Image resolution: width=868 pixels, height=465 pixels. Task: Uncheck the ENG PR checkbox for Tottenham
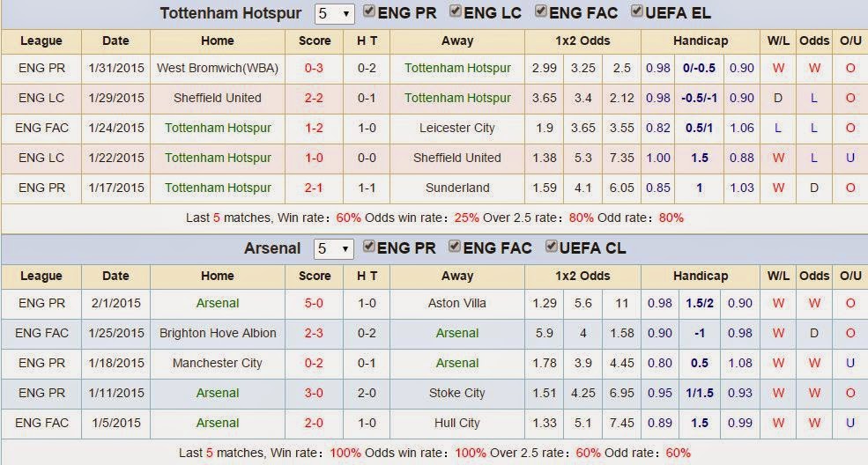tap(368, 11)
